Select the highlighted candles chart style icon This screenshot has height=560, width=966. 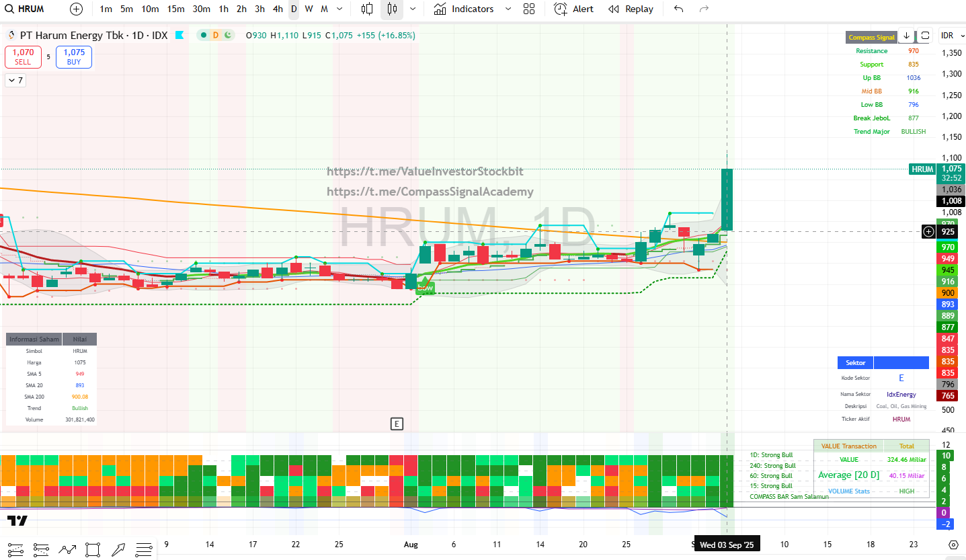(393, 9)
